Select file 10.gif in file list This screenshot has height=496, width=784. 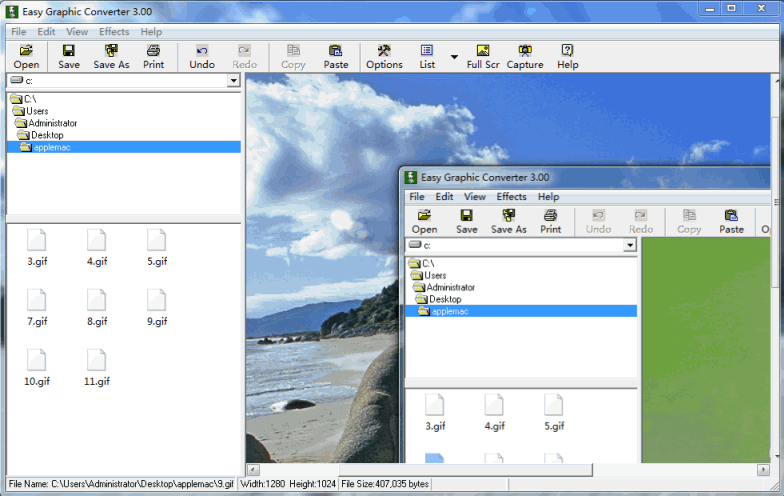tap(37, 368)
